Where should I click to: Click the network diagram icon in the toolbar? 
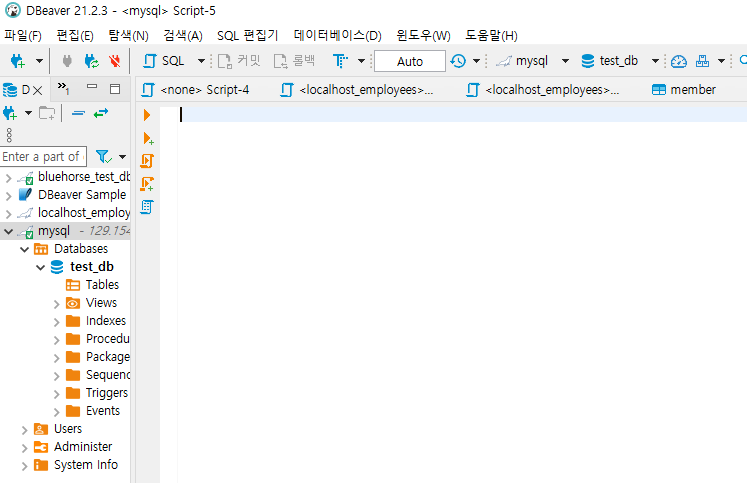pyautogui.click(x=702, y=61)
